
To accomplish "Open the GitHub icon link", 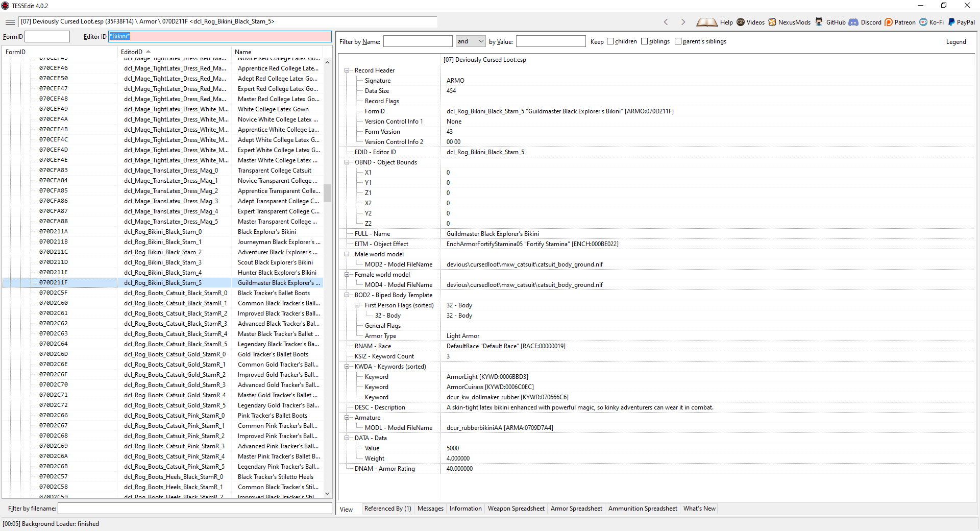I will [x=819, y=22].
